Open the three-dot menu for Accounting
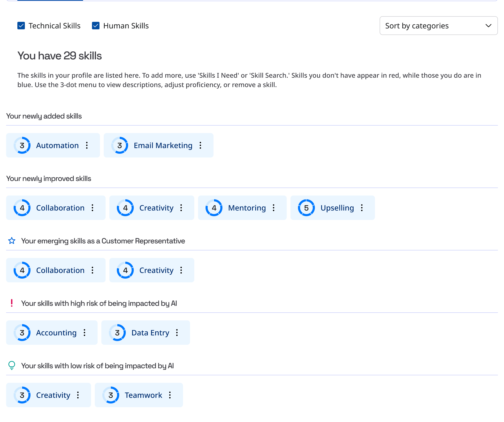The height and width of the screenshot is (422, 504). 84,333
